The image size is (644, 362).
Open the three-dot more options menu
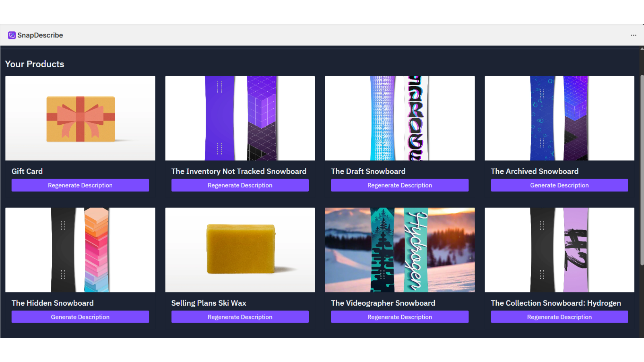point(633,35)
